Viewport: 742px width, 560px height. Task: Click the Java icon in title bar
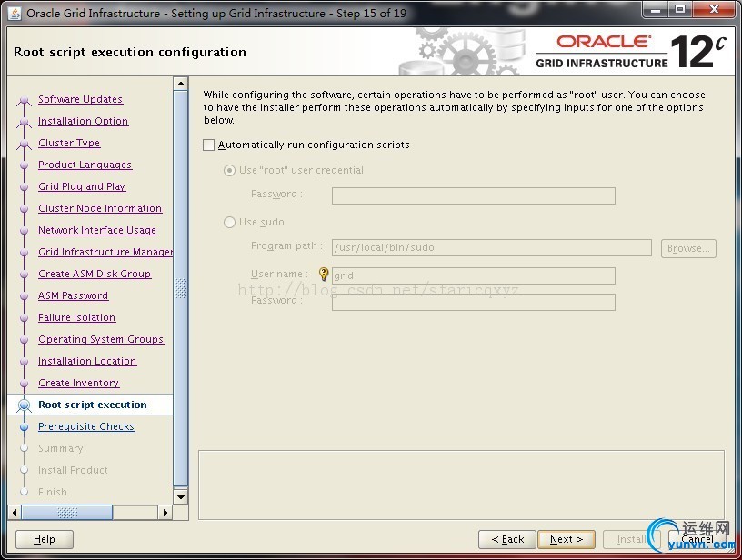tap(15, 14)
